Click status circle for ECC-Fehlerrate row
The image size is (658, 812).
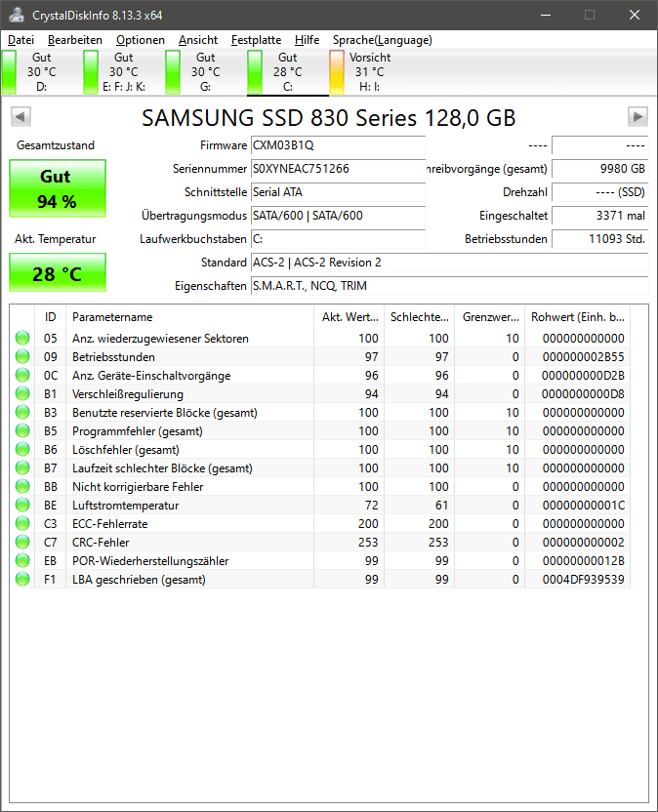point(22,523)
